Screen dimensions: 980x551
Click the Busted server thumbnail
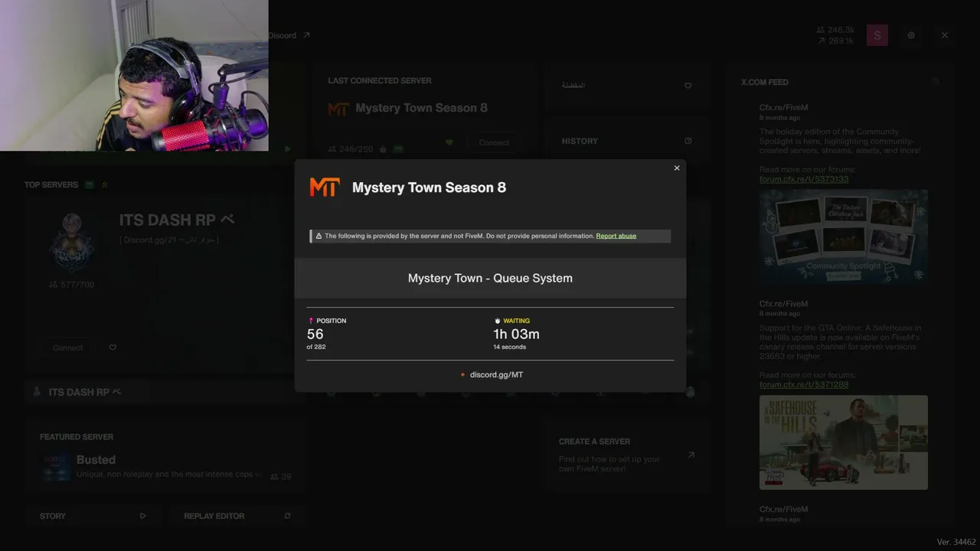57,466
